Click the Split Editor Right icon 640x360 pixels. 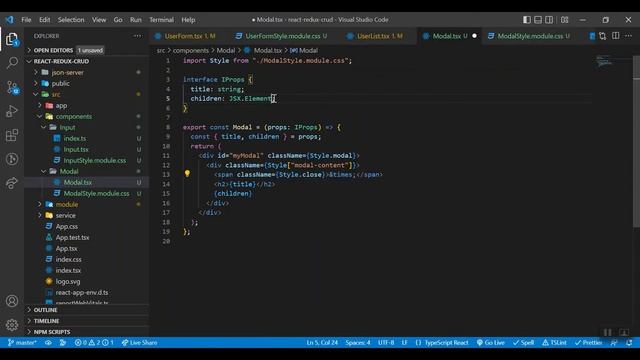[x=616, y=36]
